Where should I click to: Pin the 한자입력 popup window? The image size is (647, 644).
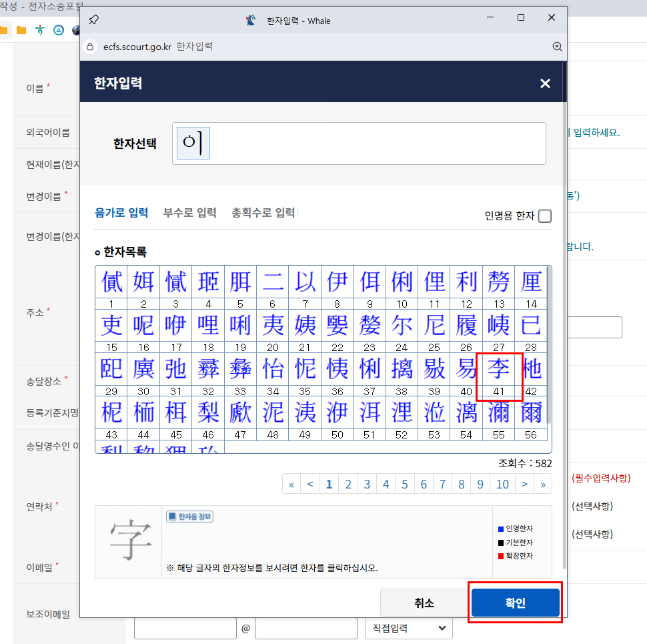[x=93, y=19]
